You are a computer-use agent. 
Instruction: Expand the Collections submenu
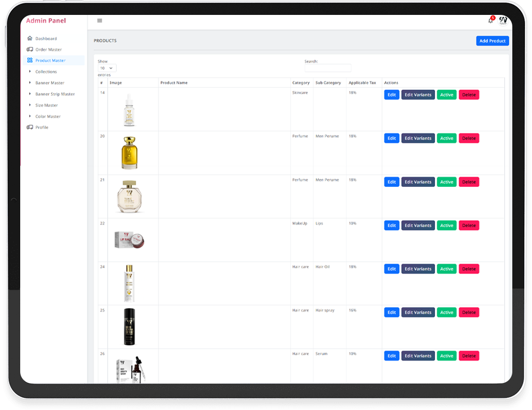(x=46, y=72)
